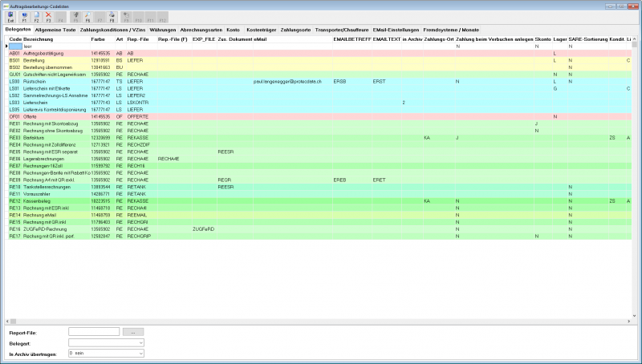Open the Währungen tab
Viewport: 642px width, 364px height.
163,30
